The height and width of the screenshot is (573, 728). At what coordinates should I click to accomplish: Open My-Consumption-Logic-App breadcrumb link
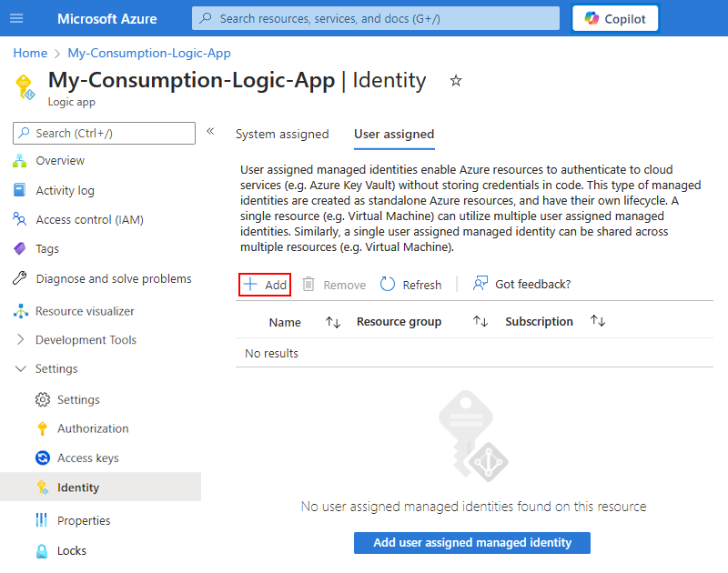coord(149,53)
